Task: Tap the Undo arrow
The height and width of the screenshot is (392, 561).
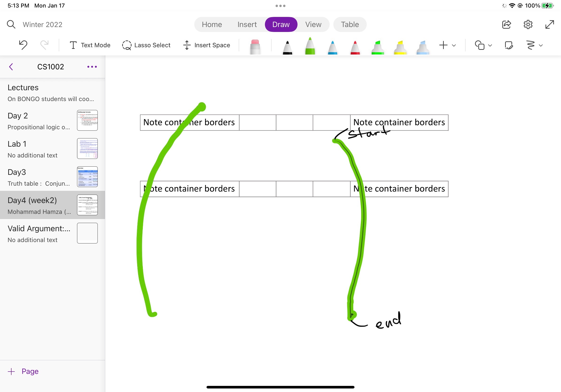Action: (23, 45)
